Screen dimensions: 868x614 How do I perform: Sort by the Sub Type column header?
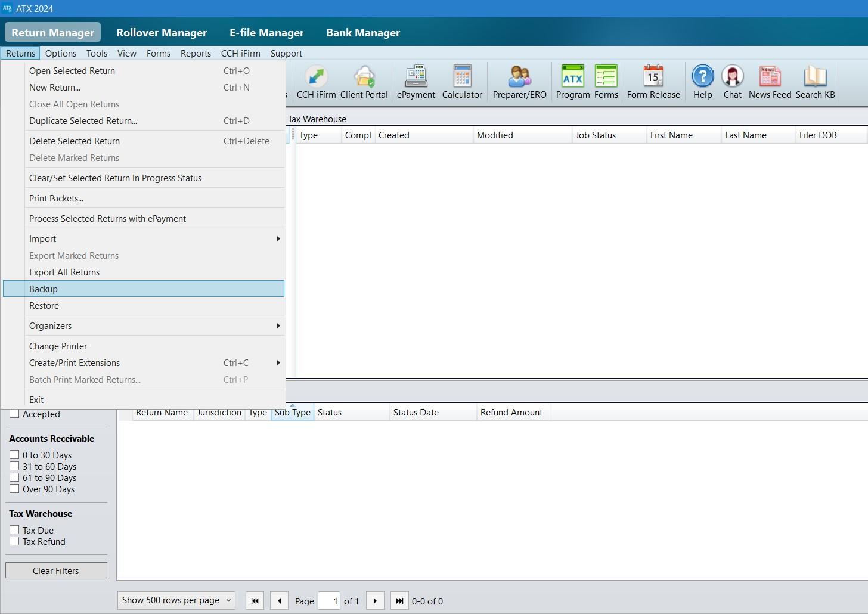293,413
